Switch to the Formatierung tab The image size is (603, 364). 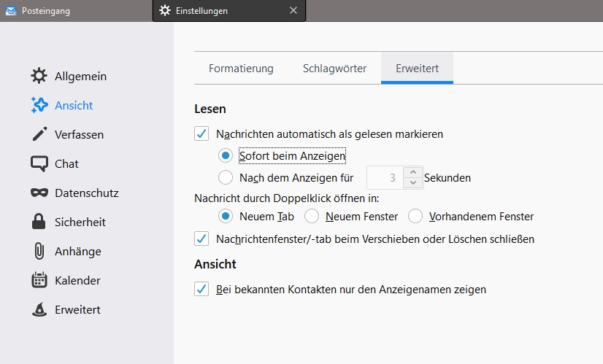[x=241, y=69]
